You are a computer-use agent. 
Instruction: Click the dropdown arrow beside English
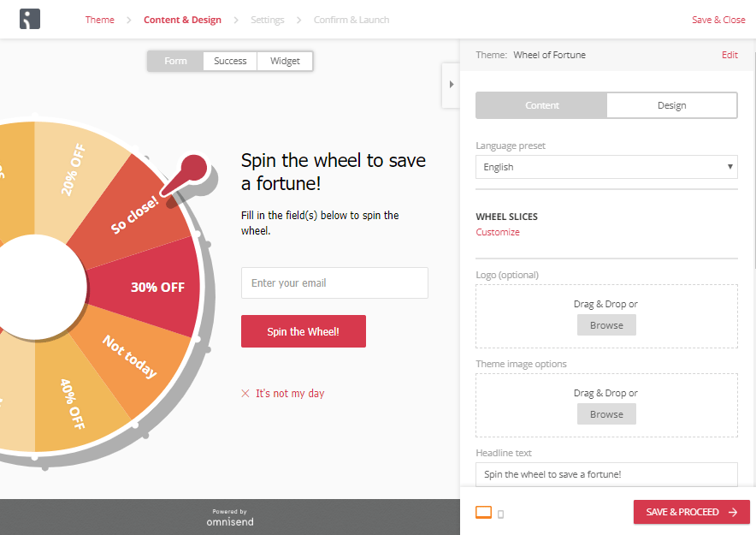click(730, 167)
